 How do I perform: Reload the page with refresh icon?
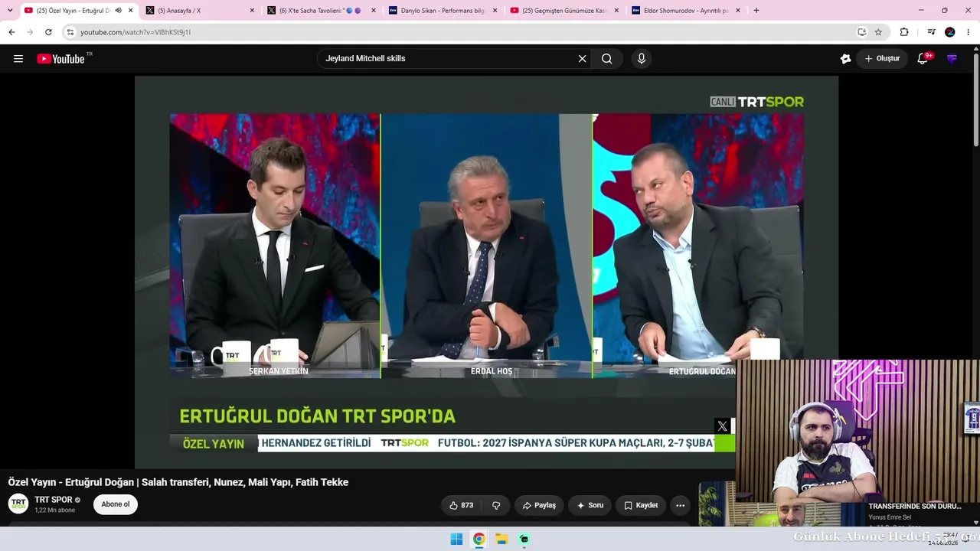(x=48, y=32)
